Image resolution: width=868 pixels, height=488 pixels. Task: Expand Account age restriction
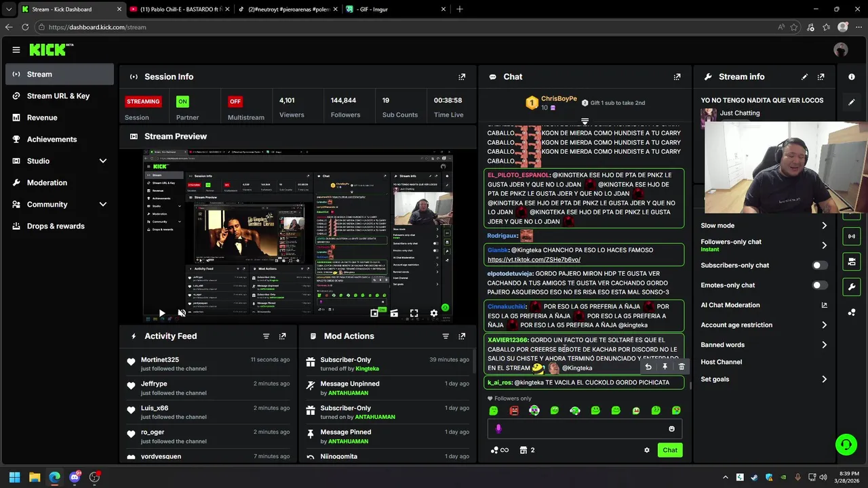click(x=824, y=325)
